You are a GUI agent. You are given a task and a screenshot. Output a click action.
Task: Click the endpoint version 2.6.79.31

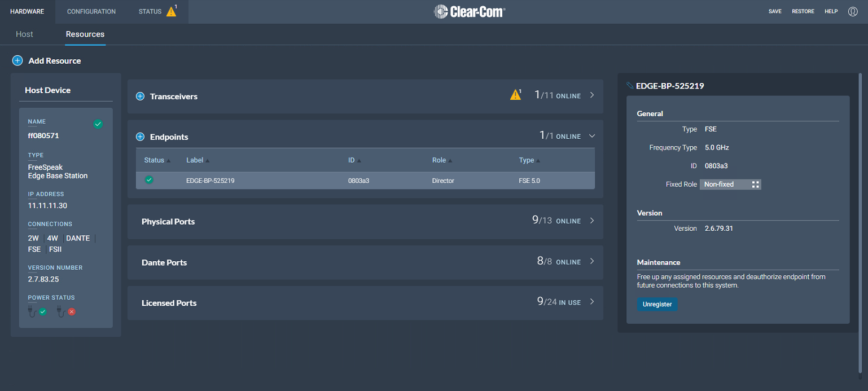[x=719, y=229]
